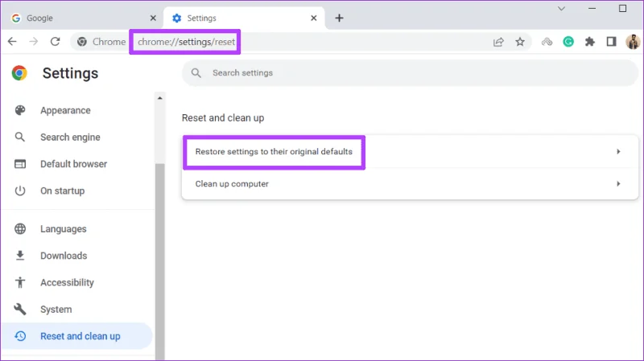
Task: Bookmark this page with the star icon
Action: click(520, 42)
